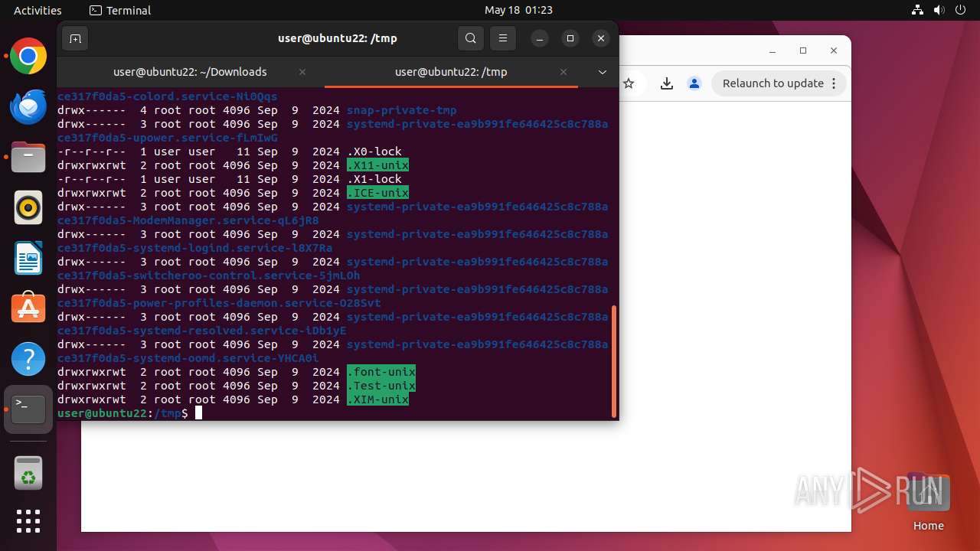Maximize the Terminal window
Screen dimensions: 980x551
(570, 38)
